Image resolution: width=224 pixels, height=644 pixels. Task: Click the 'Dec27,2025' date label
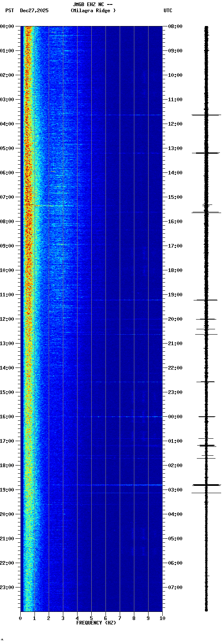tap(34, 11)
